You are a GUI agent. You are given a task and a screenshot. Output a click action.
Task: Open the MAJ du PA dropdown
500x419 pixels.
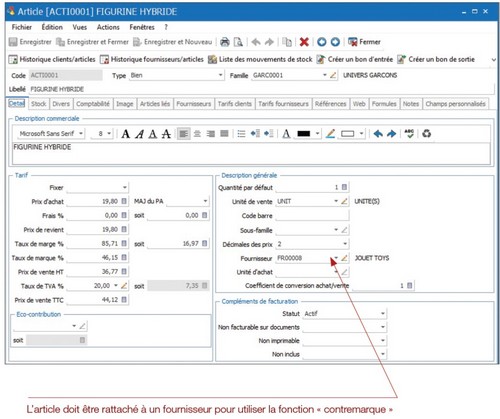205,201
